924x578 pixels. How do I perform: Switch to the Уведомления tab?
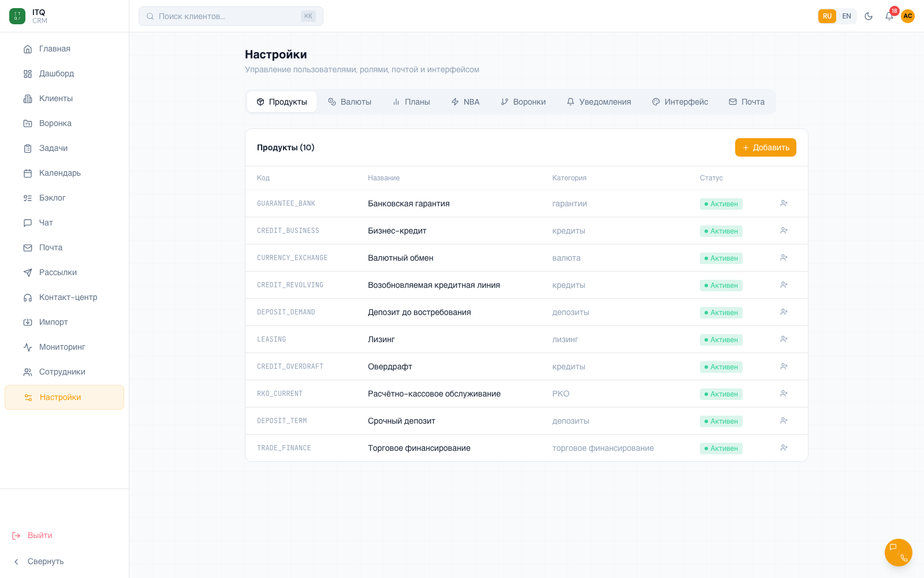coord(599,102)
